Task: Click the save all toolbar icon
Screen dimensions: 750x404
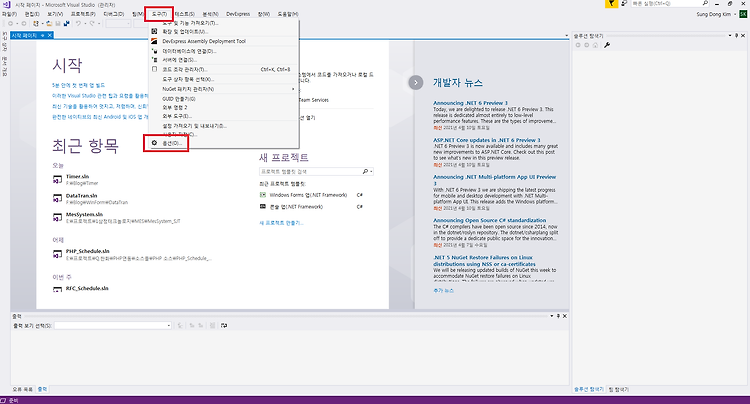Action: pyautogui.click(x=66, y=23)
